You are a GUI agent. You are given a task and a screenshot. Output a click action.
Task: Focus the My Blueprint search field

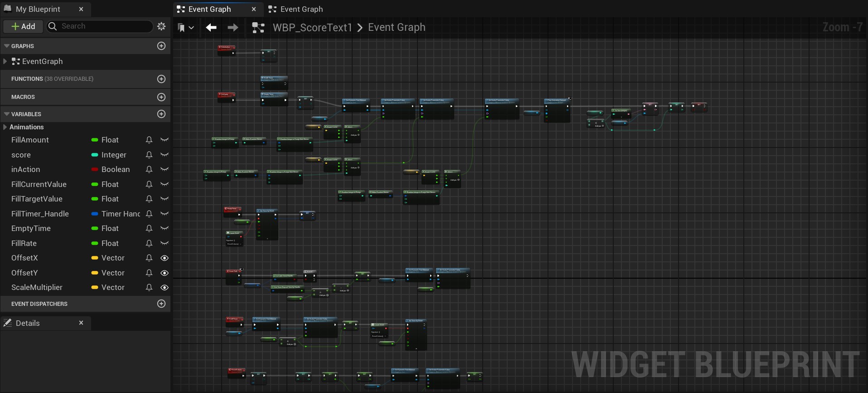click(x=100, y=26)
